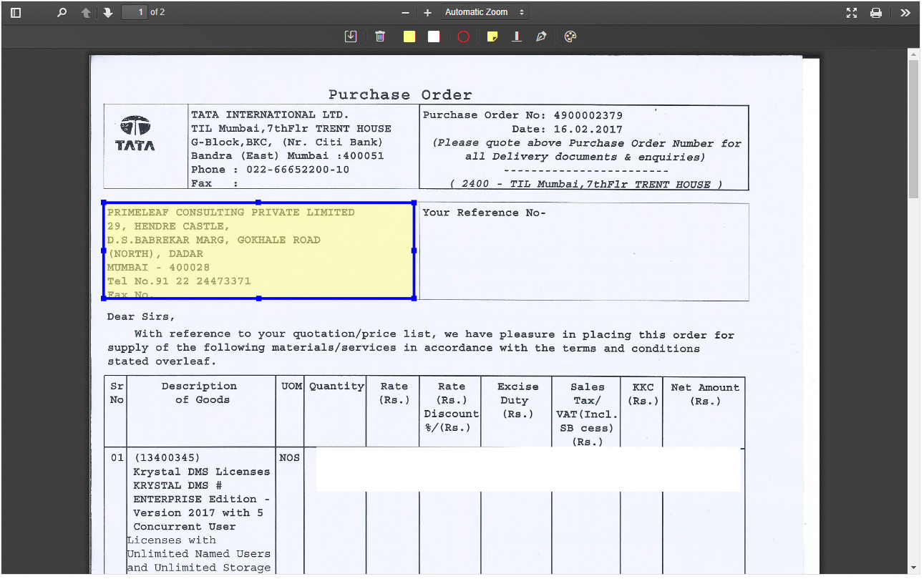Select the text underline marker tool
Viewport: 924px width, 579px height.
coord(517,37)
